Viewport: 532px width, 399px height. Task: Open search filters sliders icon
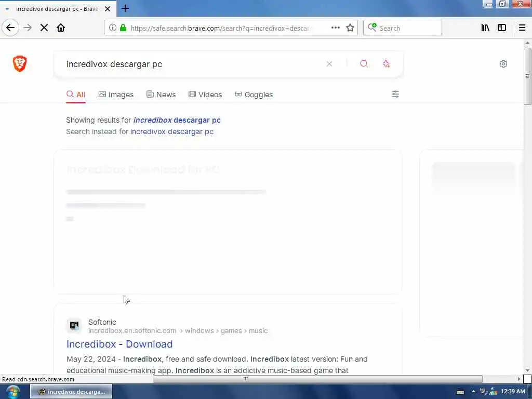tap(395, 94)
